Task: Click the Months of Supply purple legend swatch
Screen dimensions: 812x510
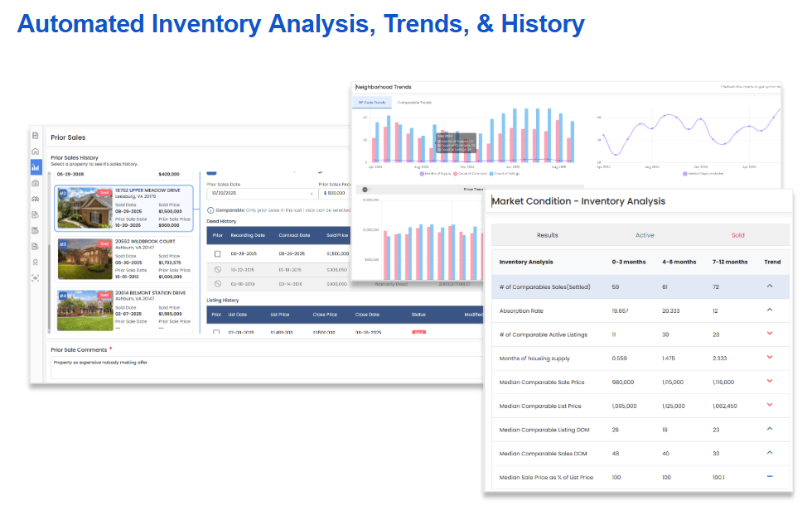Action: (423, 175)
